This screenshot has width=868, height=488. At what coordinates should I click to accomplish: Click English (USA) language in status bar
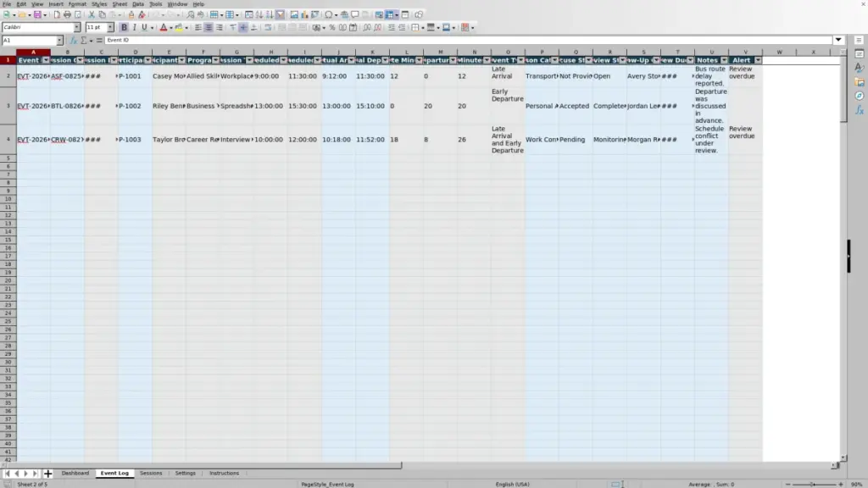512,484
